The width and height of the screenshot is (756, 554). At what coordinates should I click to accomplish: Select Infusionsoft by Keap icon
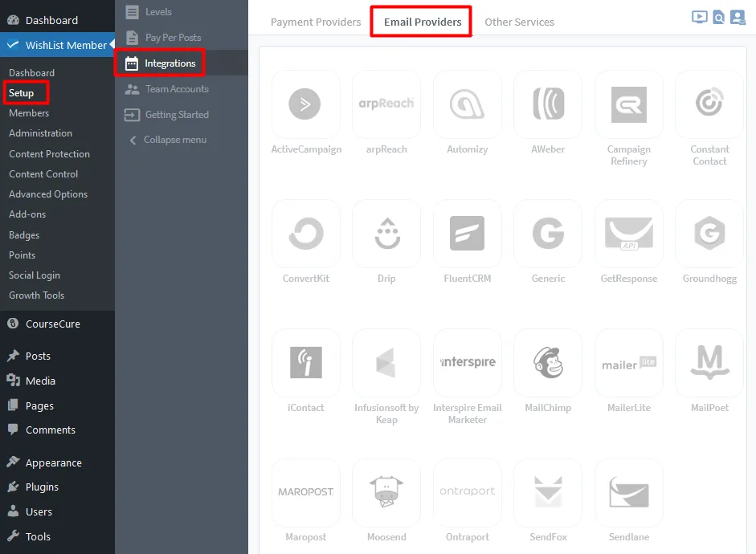[x=386, y=363]
